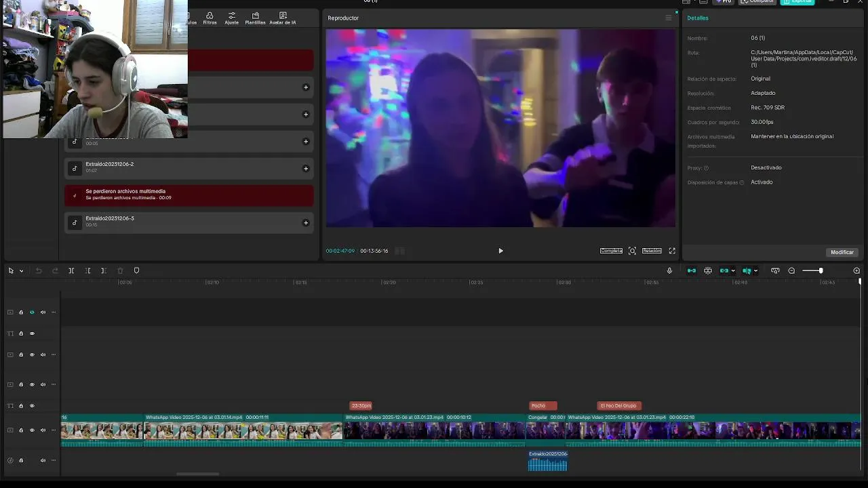Play the video in the Reproductor
This screenshot has width=868, height=488.
point(500,251)
